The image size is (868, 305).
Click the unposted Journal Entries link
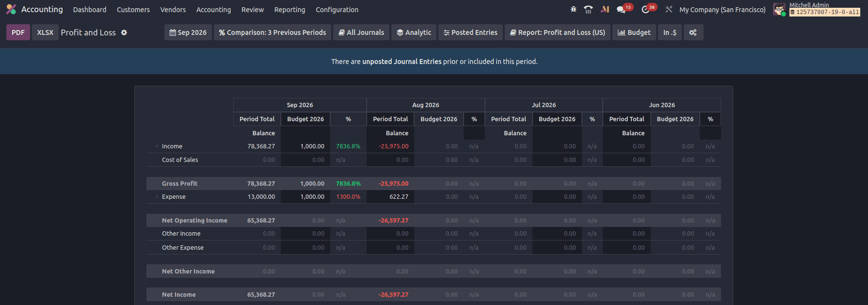pyautogui.click(x=402, y=62)
